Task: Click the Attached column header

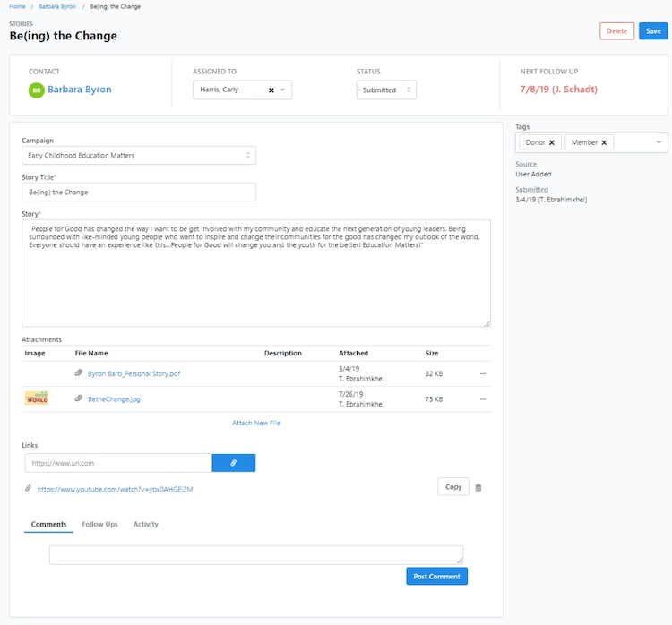Action: [353, 354]
